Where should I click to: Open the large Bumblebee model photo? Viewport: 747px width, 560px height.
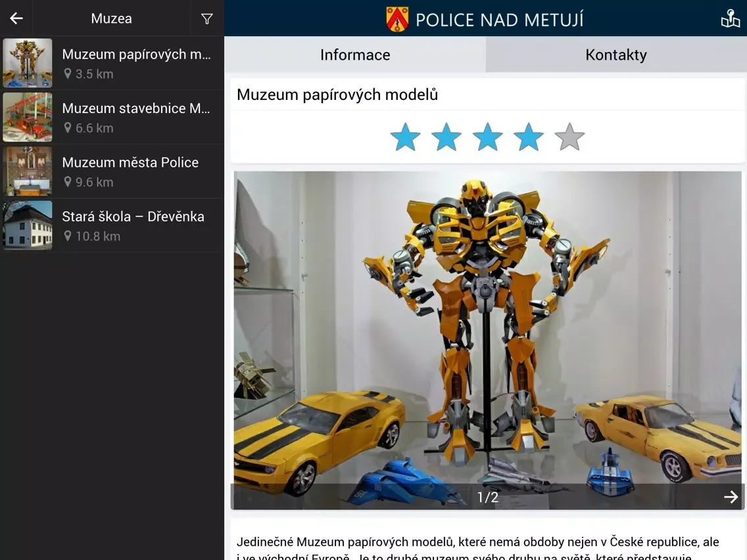click(x=487, y=340)
